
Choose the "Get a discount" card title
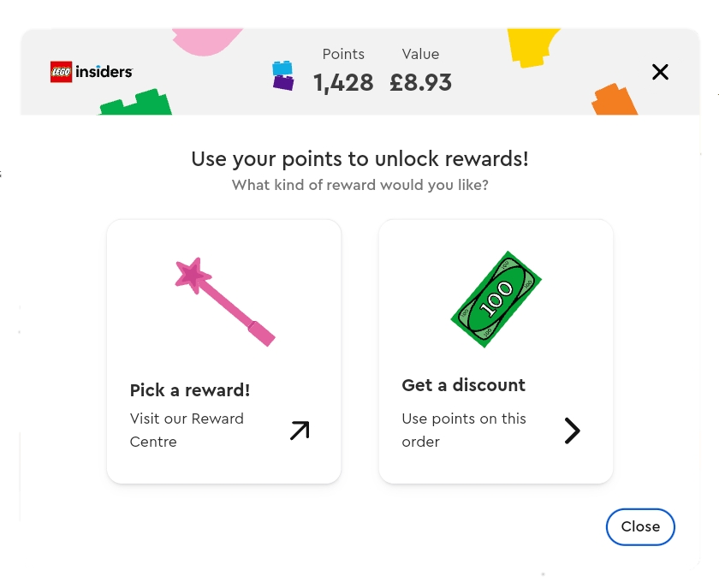[463, 385]
